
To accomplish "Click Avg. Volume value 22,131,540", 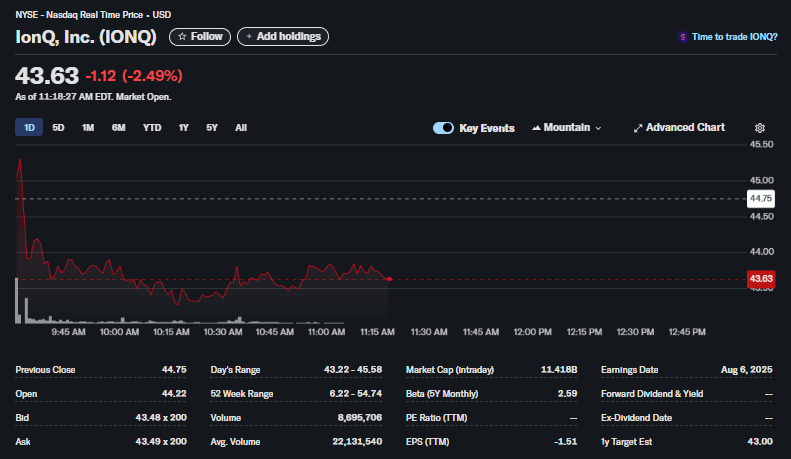I will point(357,441).
